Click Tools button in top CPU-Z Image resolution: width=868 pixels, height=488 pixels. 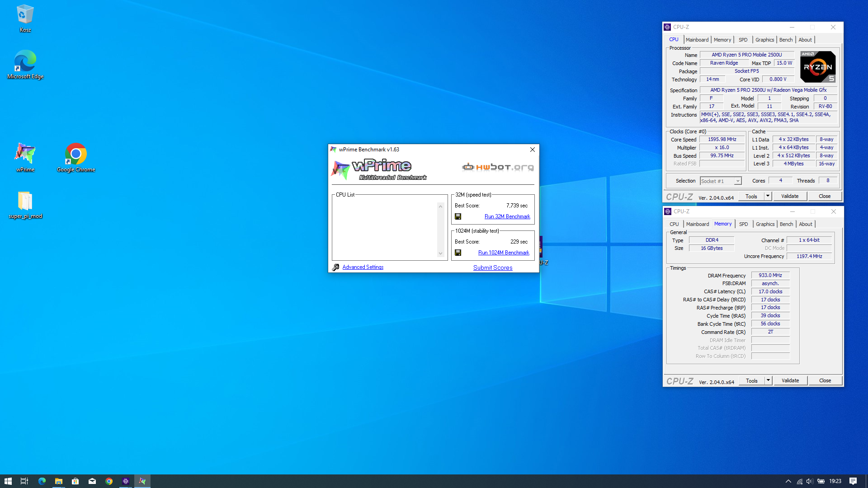click(x=751, y=196)
